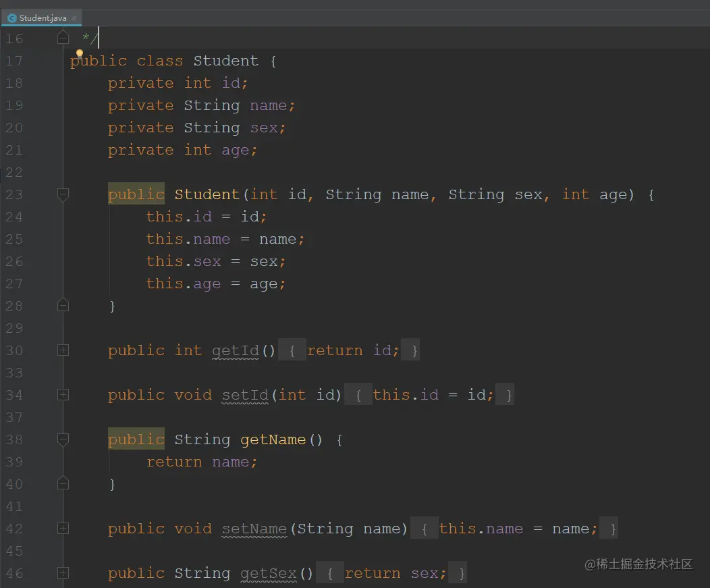Click the fold end marker on line 28
710x588 pixels.
coord(63,306)
